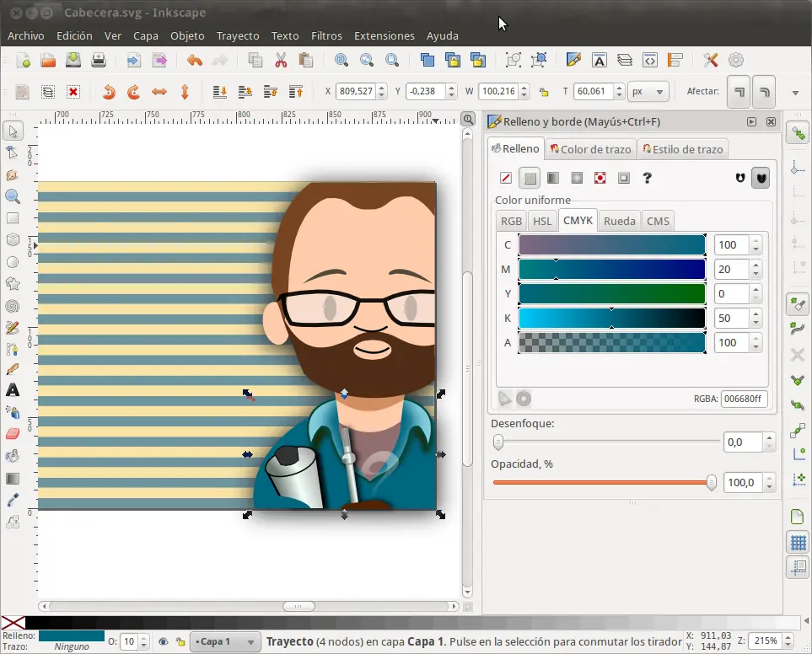The height and width of the screenshot is (654, 812).
Task: Open the Capa 1 layer dropdown
Action: pyautogui.click(x=225, y=642)
